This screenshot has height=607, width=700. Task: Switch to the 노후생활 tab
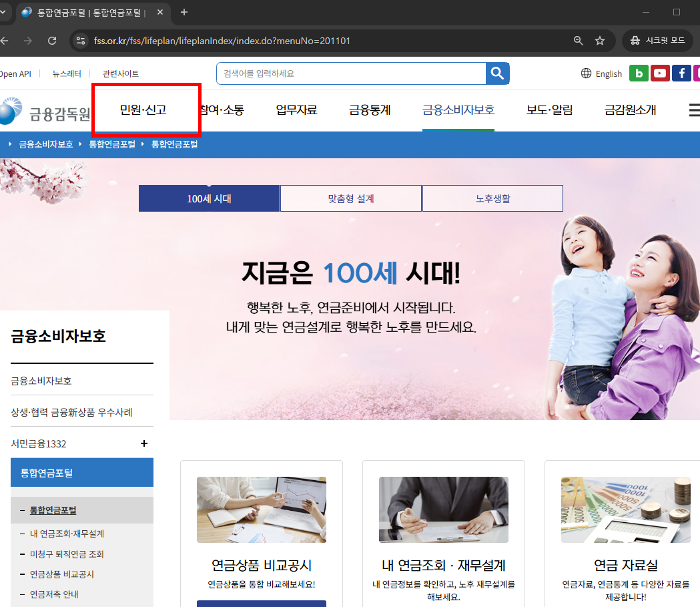(x=492, y=198)
